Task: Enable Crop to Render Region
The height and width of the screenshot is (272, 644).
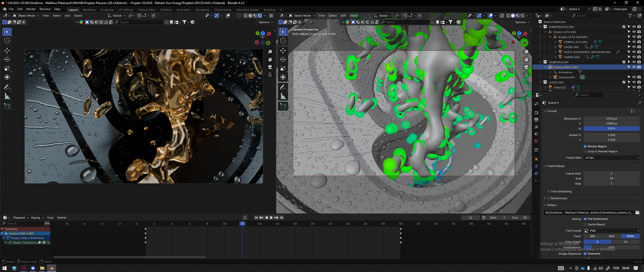Action: tap(585, 151)
